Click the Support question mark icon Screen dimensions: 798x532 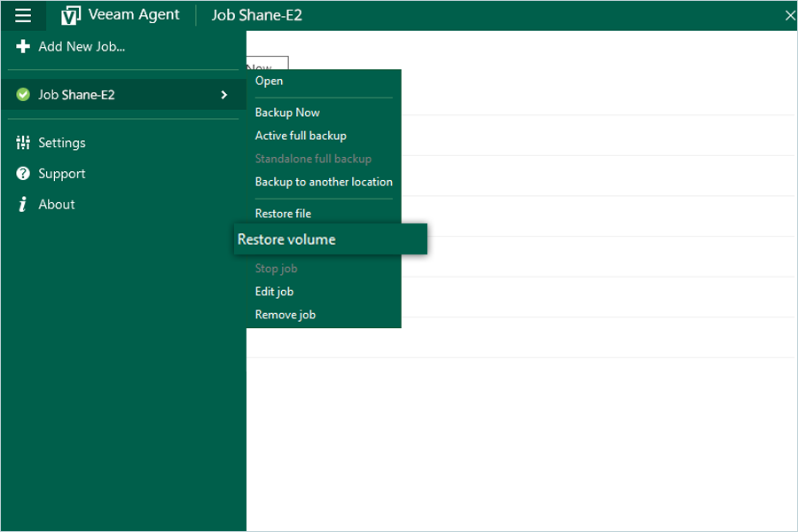click(x=23, y=174)
